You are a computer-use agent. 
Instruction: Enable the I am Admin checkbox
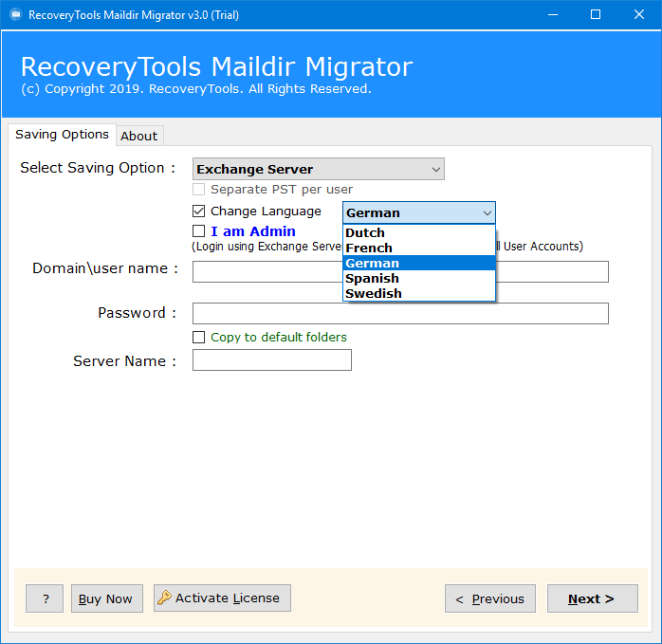click(198, 231)
